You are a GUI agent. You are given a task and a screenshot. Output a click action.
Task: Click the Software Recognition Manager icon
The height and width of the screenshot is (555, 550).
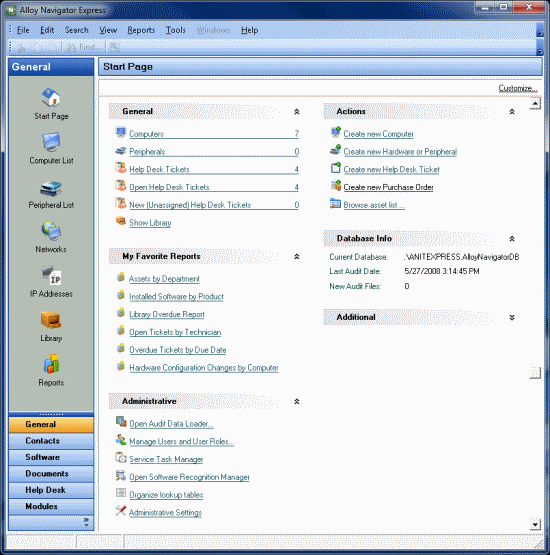coord(121,475)
